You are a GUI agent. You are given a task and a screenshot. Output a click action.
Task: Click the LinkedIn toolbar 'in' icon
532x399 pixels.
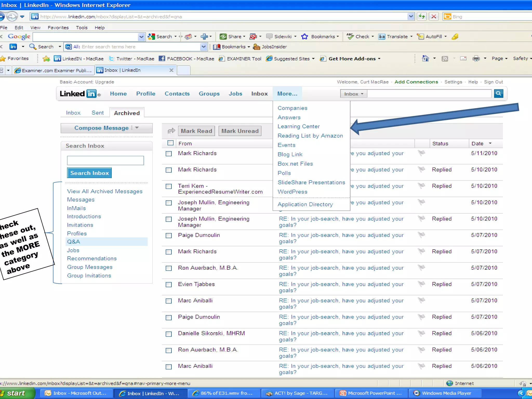[x=13, y=47]
